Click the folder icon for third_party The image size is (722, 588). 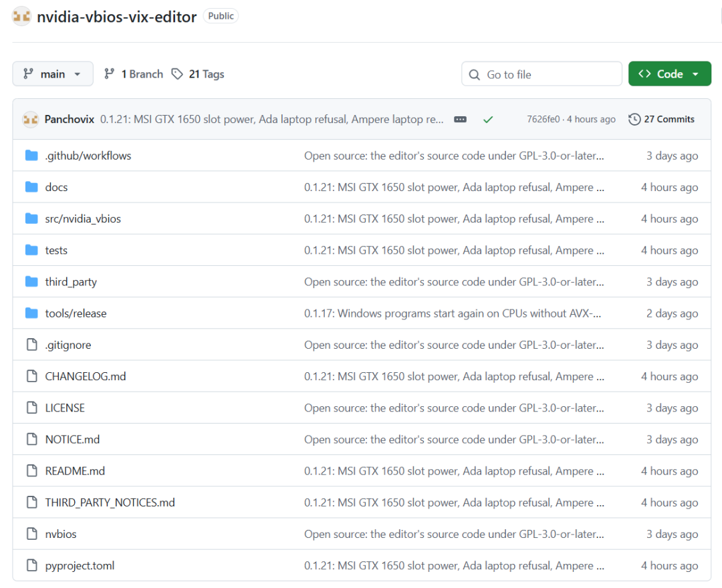tap(31, 281)
